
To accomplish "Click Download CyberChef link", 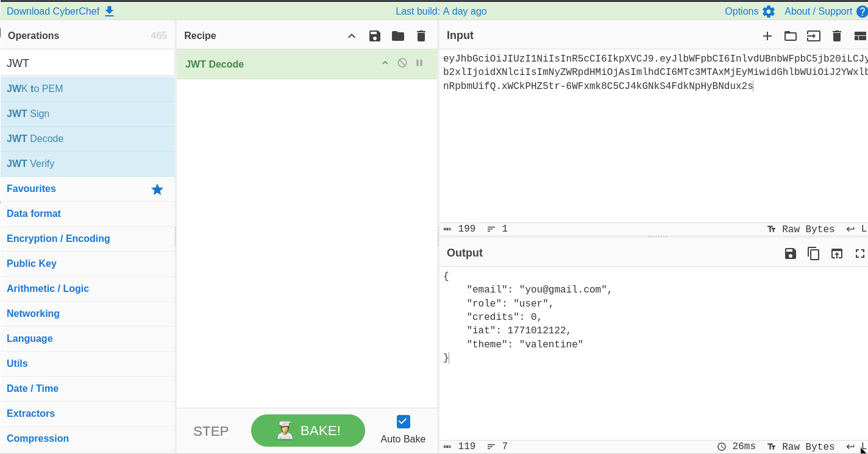I will 60,11.
